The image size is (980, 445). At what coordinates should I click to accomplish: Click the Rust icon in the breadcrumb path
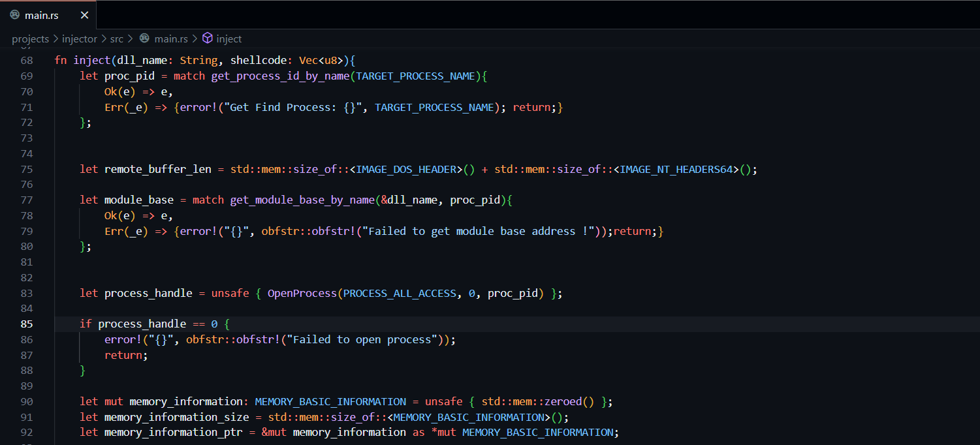click(144, 38)
